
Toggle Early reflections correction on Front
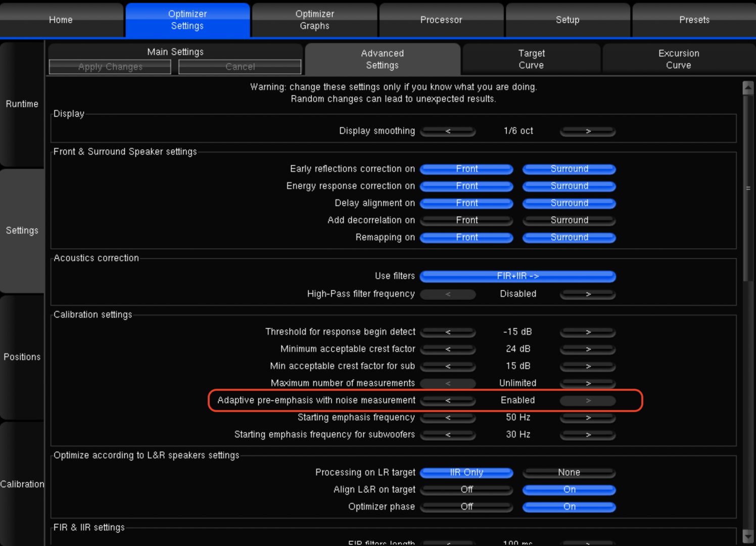point(466,169)
